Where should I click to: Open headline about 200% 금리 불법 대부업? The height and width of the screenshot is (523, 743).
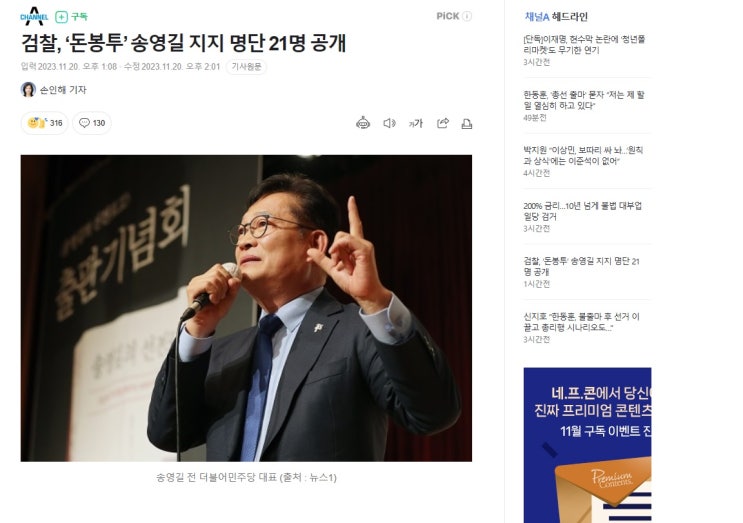click(582, 211)
